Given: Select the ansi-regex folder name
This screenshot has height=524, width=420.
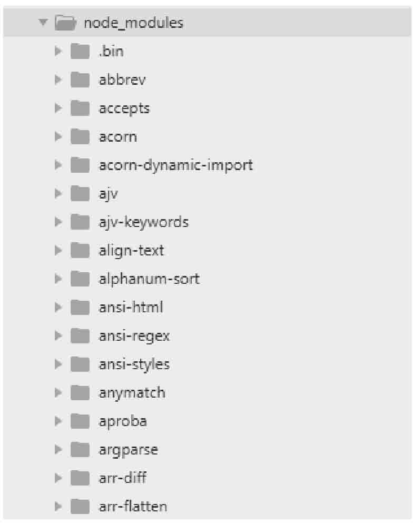Looking at the screenshot, I should 134,336.
